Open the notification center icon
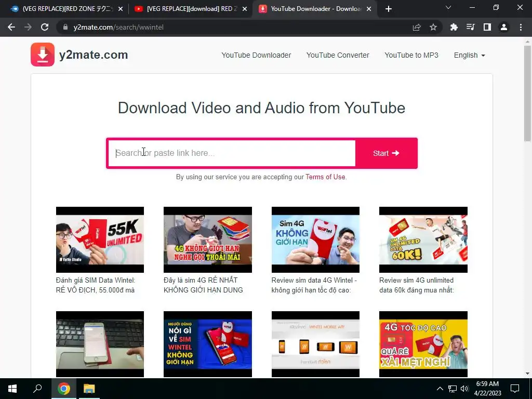This screenshot has height=399, width=532. 515,389
